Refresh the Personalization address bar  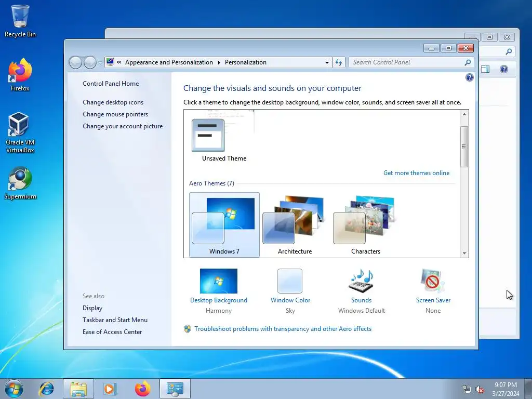tap(339, 62)
